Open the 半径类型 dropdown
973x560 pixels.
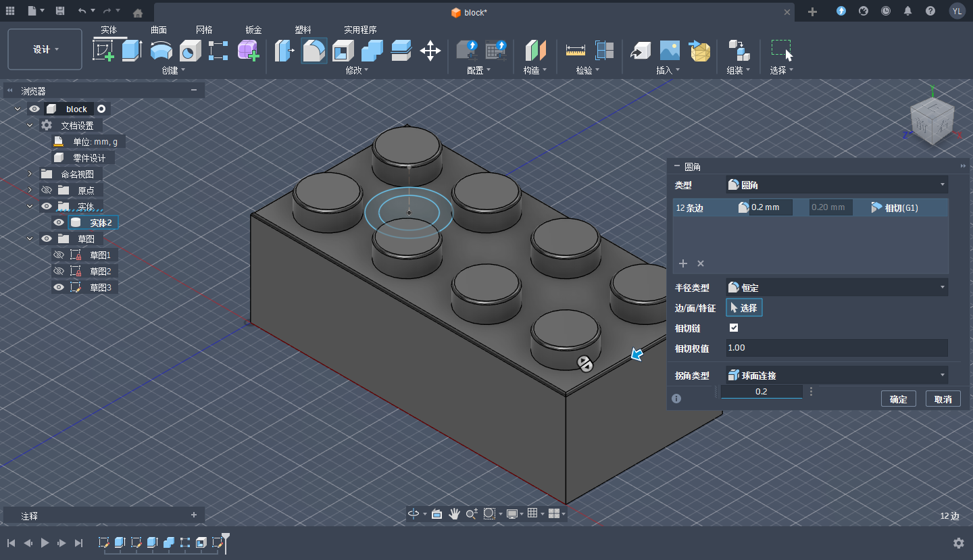pos(837,288)
